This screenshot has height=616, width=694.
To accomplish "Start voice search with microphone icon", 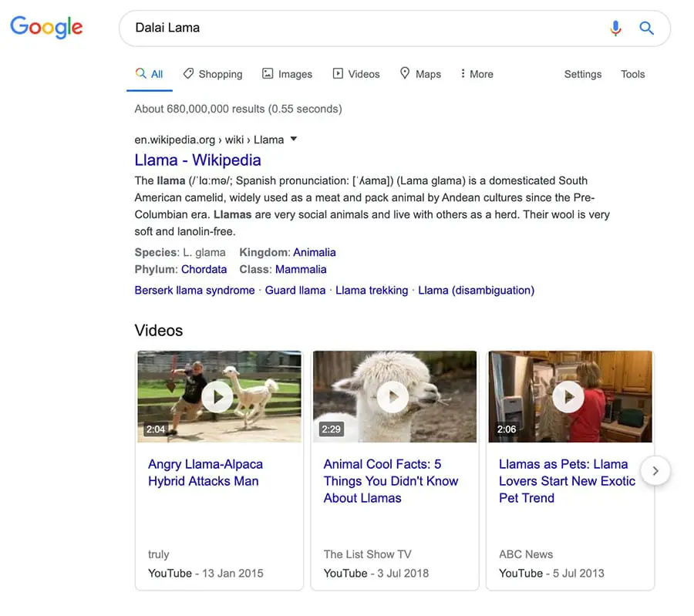I will (x=615, y=29).
